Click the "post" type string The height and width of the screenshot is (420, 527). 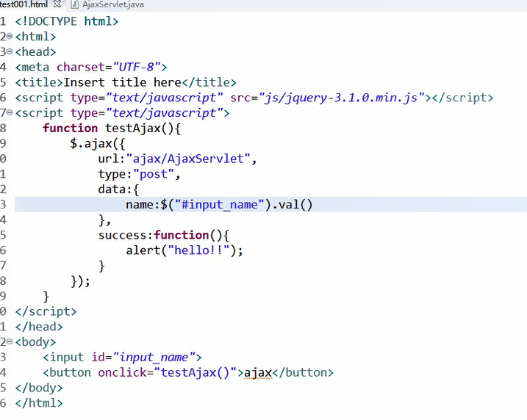tap(154, 174)
